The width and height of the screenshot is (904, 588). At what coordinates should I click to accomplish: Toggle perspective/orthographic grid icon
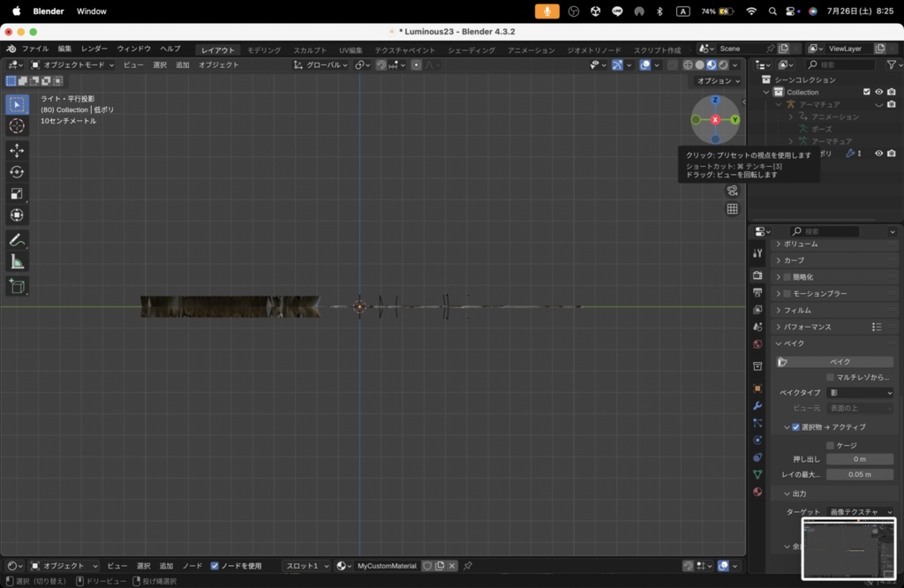click(732, 209)
